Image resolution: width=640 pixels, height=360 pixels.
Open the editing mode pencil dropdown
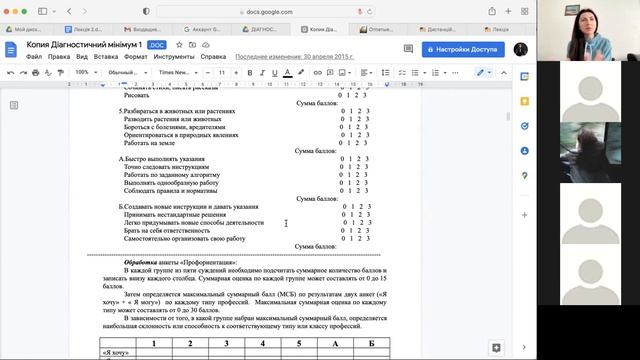(484, 73)
